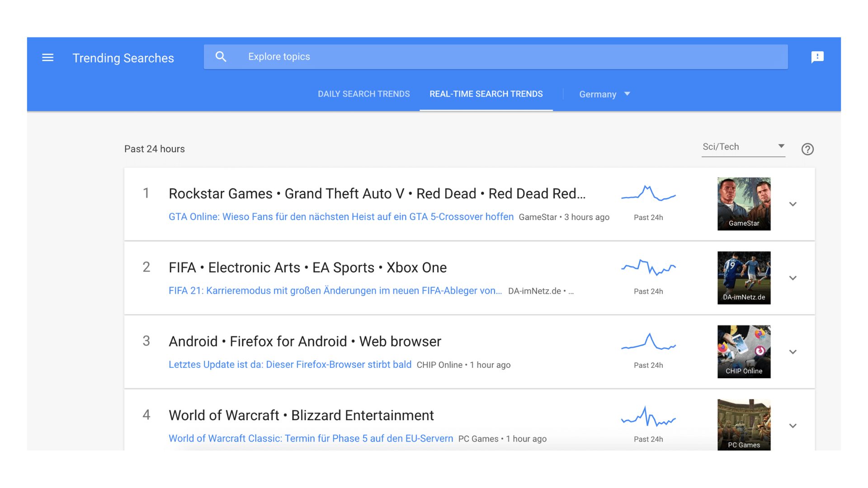Viewport: 868px width, 488px height.
Task: Open the GTA Online GameStar article link
Action: pyautogui.click(x=341, y=217)
